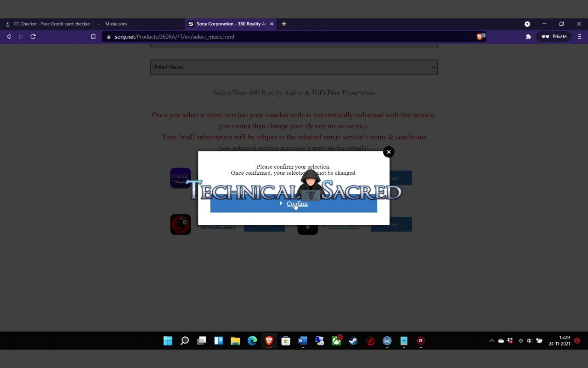Image resolution: width=588 pixels, height=368 pixels.
Task: Close the confirmation dialog
Action: tap(389, 152)
